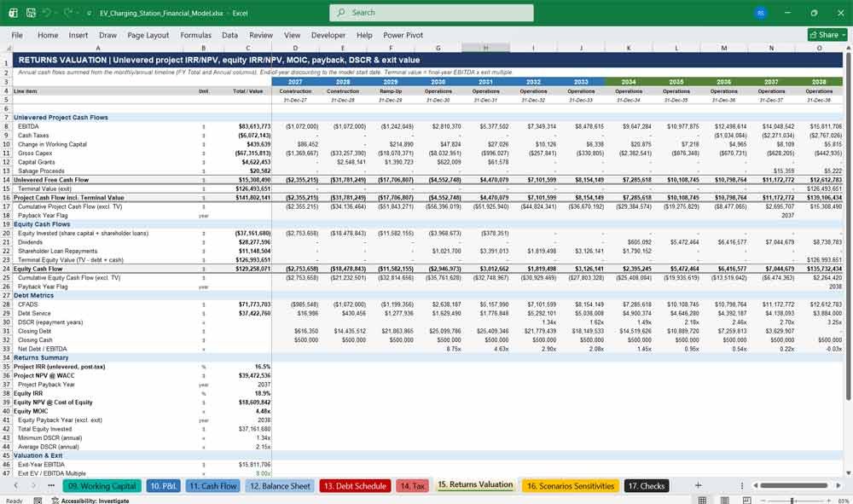The image size is (853, 504).
Task: Click the Save icon in Quick Access Toolbar
Action: [31, 13]
